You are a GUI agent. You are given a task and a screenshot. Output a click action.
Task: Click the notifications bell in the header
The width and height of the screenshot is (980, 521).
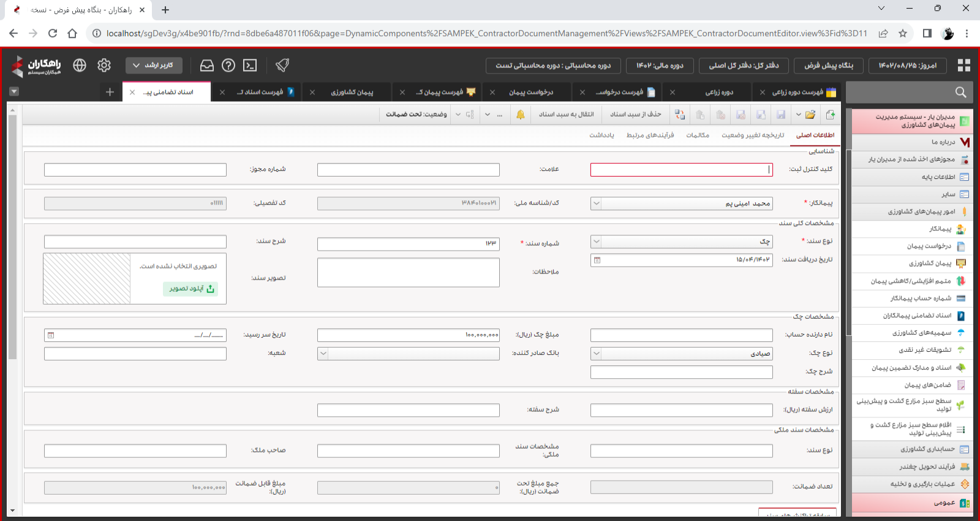click(x=282, y=65)
